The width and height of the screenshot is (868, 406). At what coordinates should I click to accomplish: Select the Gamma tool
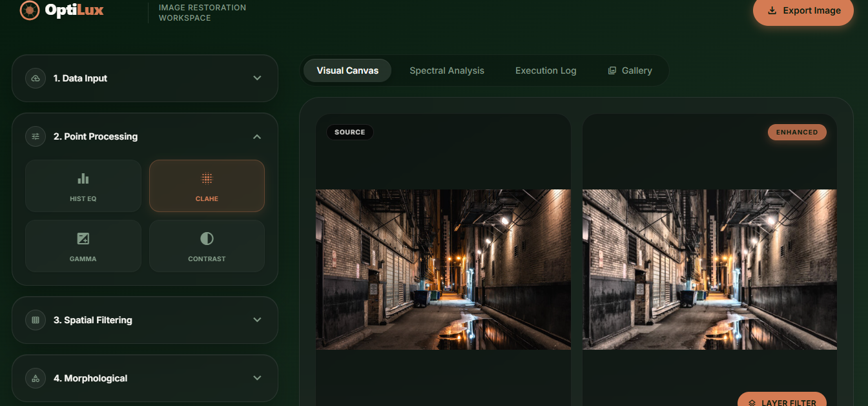pyautogui.click(x=83, y=246)
